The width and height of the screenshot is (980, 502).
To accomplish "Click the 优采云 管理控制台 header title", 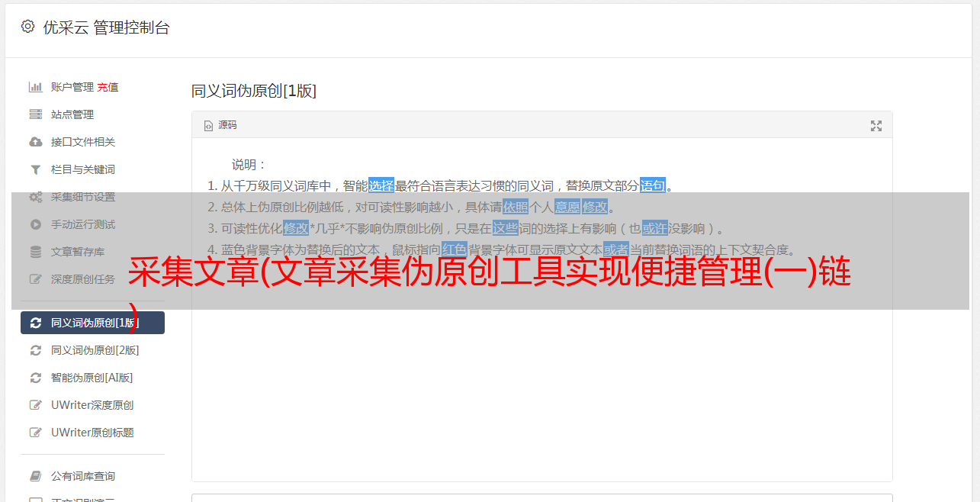I will (x=106, y=27).
